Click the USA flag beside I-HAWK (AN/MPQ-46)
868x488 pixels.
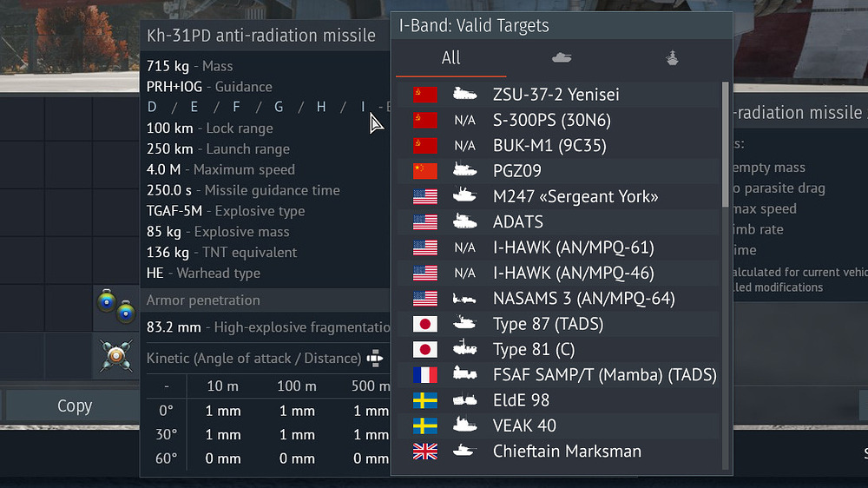[x=425, y=273]
